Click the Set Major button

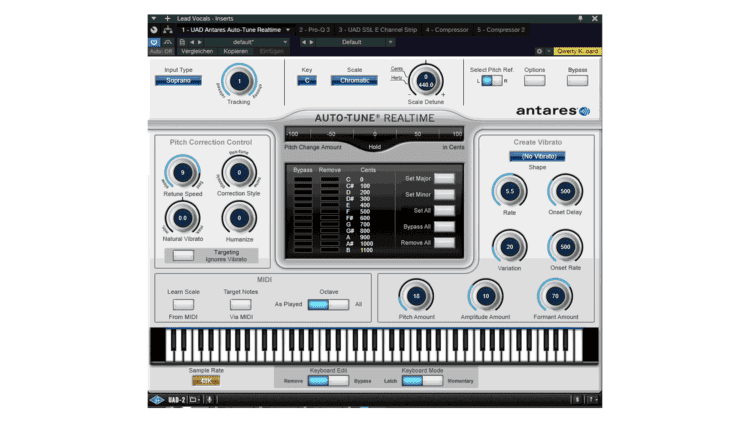(x=444, y=178)
